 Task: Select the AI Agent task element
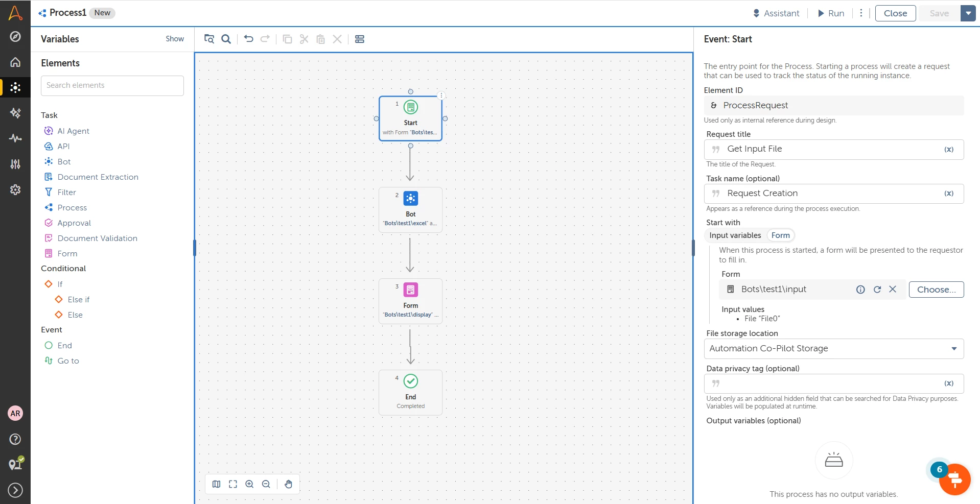(67, 131)
